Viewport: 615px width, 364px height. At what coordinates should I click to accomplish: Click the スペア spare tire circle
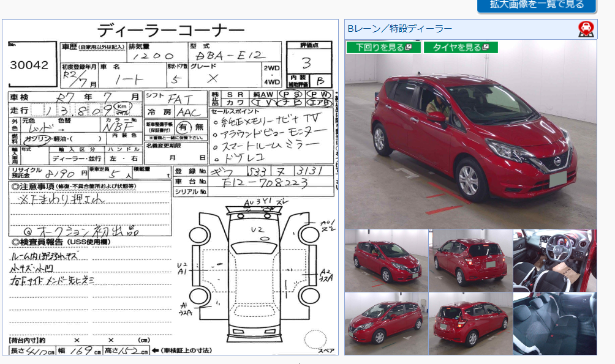315,340
